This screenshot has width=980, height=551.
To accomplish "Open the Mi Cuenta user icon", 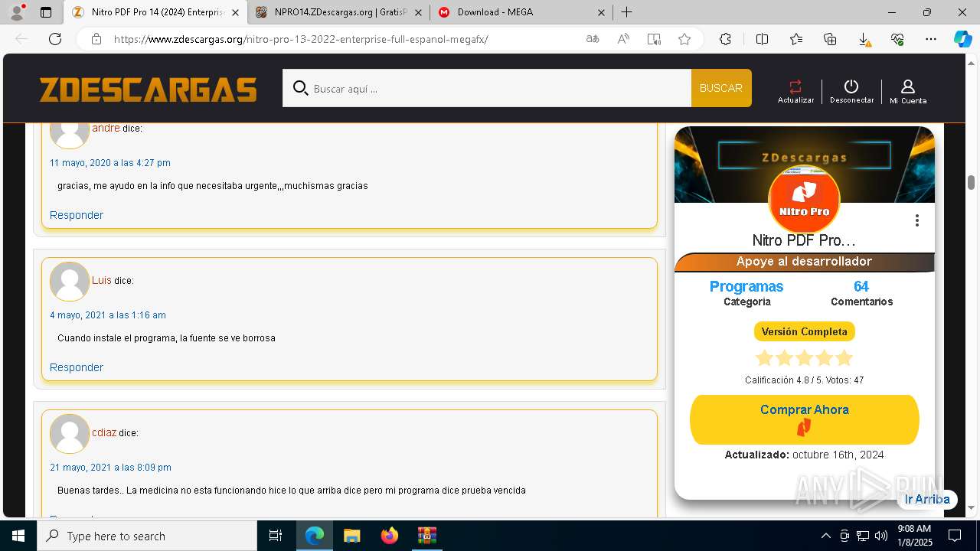I will click(x=908, y=86).
